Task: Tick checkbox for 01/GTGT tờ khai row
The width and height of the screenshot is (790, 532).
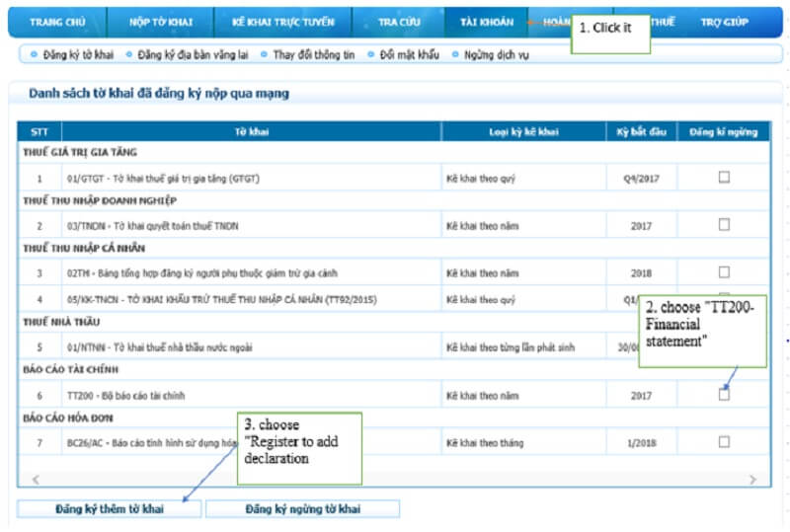Action: tap(724, 178)
